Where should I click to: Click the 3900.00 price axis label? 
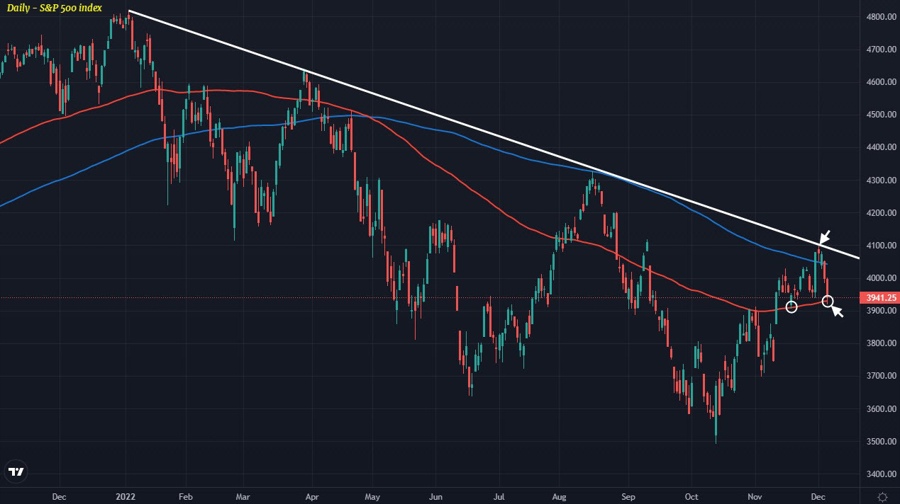(x=881, y=311)
